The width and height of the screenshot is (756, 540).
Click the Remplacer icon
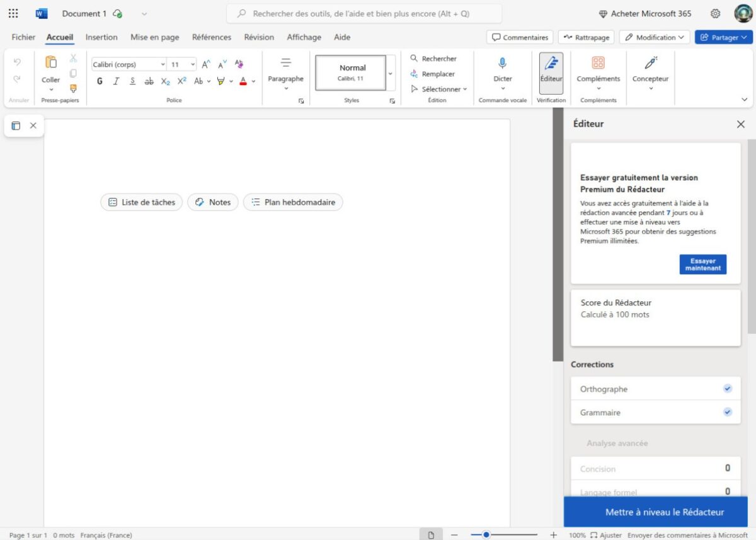pyautogui.click(x=414, y=74)
